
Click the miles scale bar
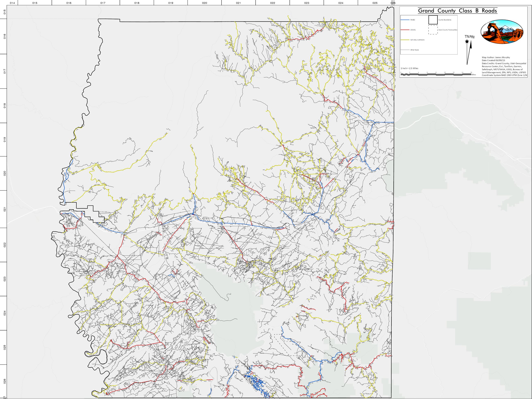coord(436,74)
